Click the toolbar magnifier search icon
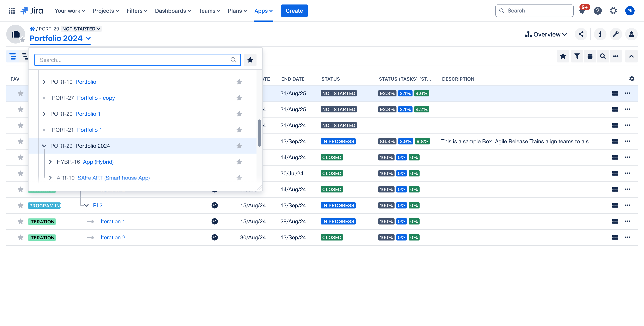 pos(603,56)
